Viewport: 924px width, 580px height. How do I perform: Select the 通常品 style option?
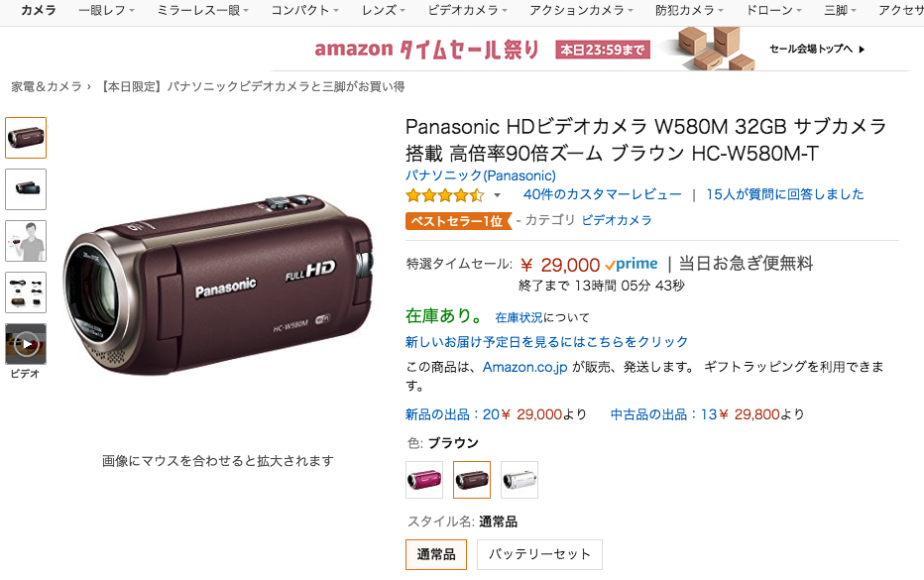pyautogui.click(x=436, y=554)
